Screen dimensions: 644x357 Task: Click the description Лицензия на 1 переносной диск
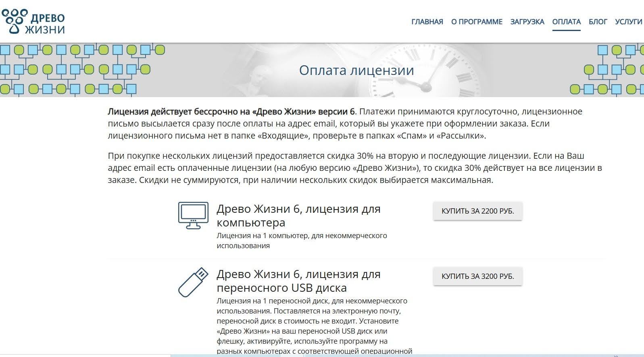click(314, 326)
